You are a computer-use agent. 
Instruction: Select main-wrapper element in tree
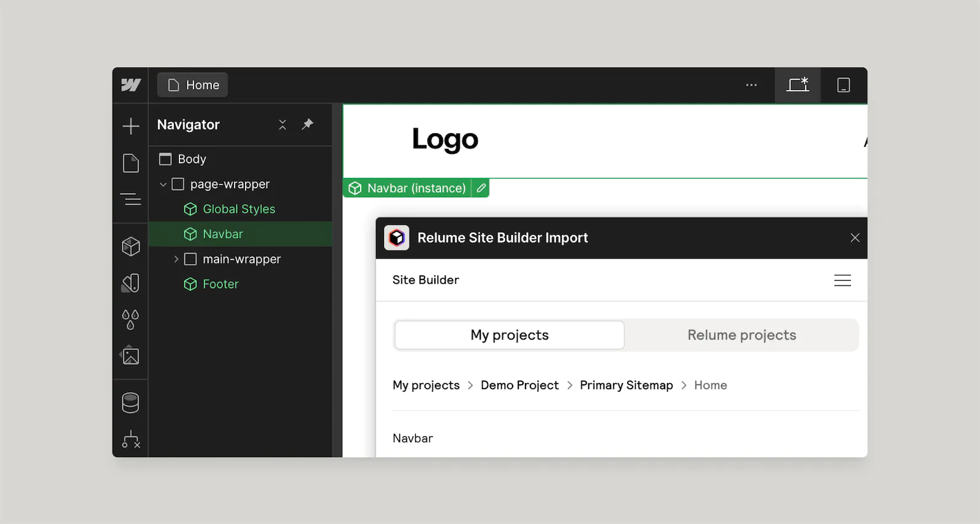coord(241,259)
